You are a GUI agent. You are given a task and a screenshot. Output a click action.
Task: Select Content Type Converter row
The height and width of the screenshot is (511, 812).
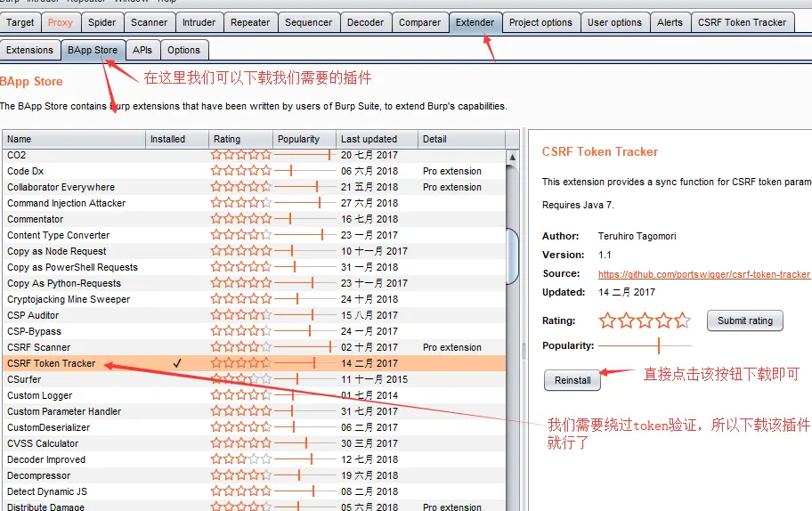(x=254, y=235)
